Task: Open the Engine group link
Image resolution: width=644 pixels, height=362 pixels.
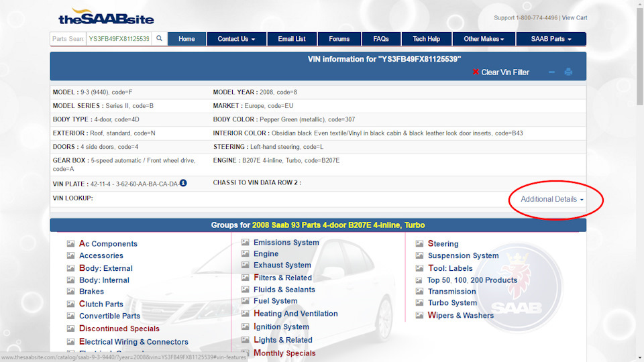Action: point(266,253)
